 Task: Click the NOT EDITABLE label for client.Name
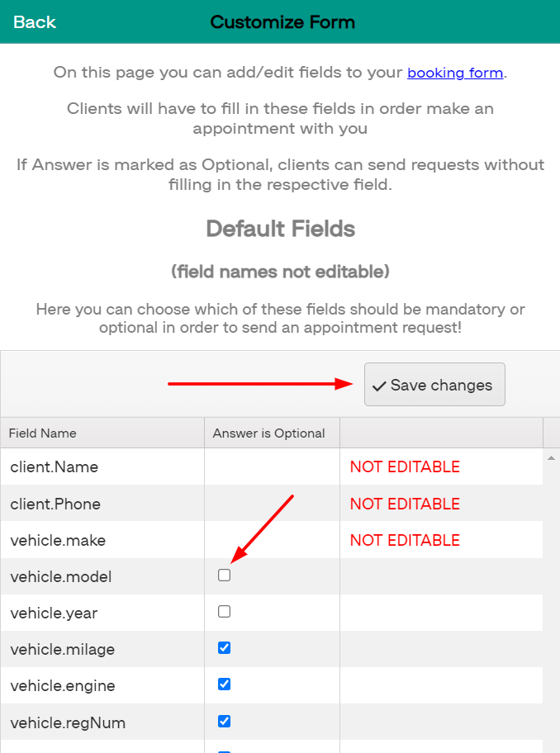[404, 466]
